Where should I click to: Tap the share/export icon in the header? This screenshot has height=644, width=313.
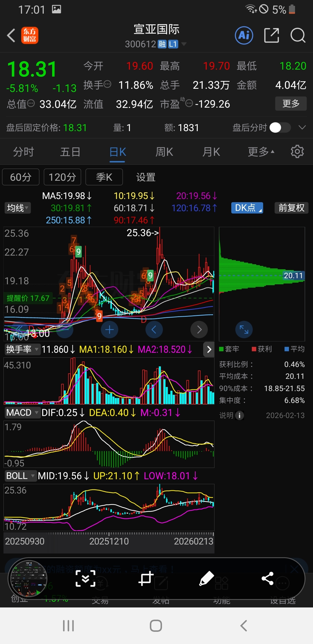coord(272,35)
